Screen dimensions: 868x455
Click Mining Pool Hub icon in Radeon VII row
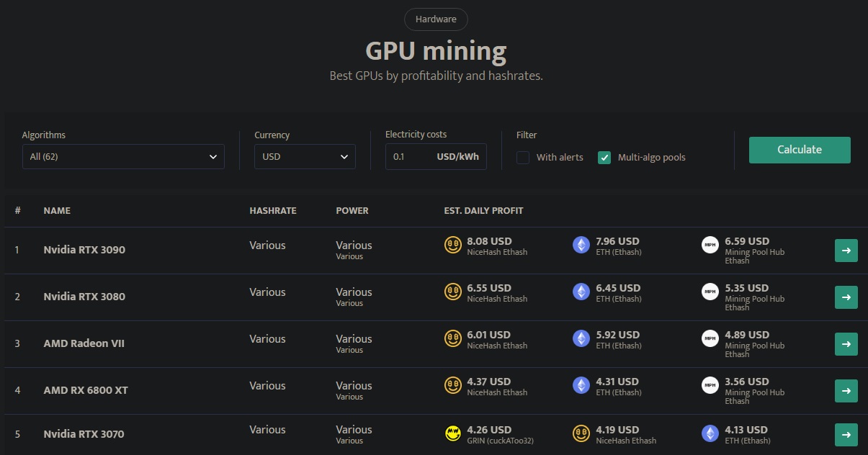710,338
